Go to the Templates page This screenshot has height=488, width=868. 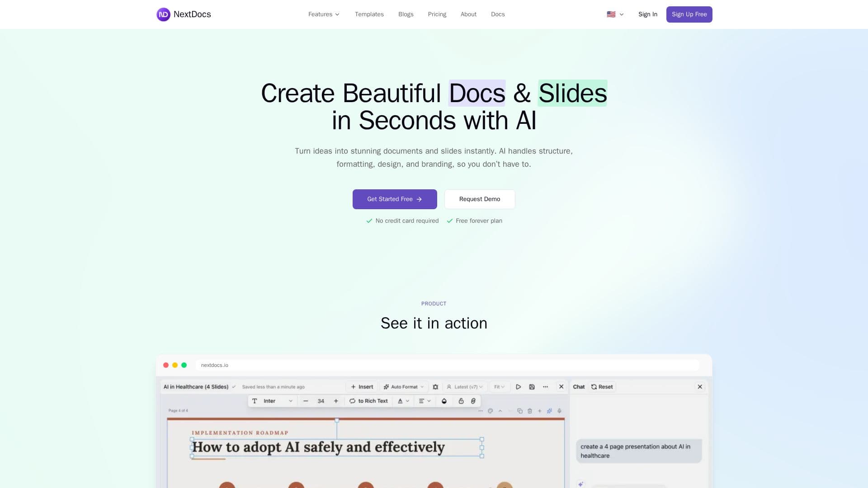pos(369,14)
